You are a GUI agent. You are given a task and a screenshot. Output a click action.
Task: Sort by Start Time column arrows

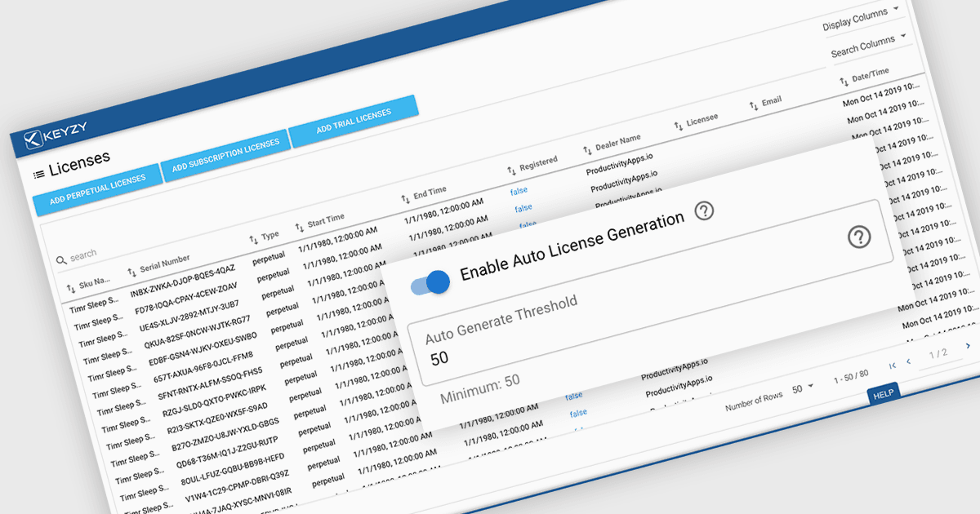tap(300, 228)
